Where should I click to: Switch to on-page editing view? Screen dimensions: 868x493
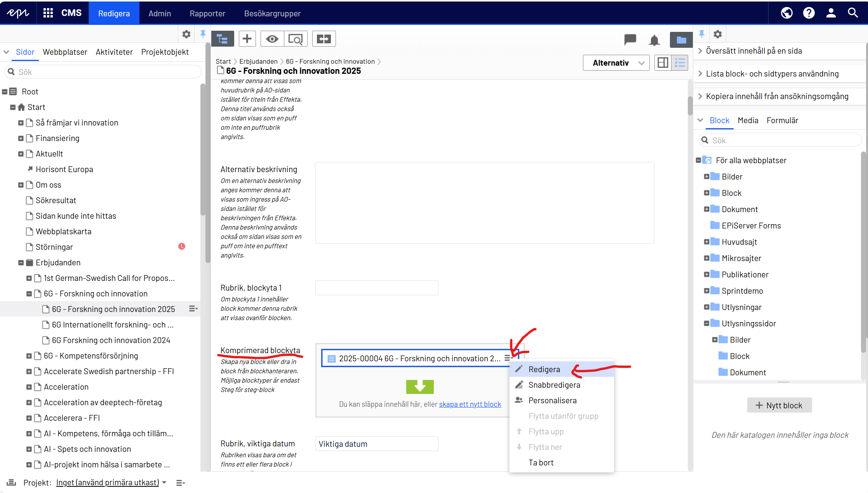tap(663, 63)
